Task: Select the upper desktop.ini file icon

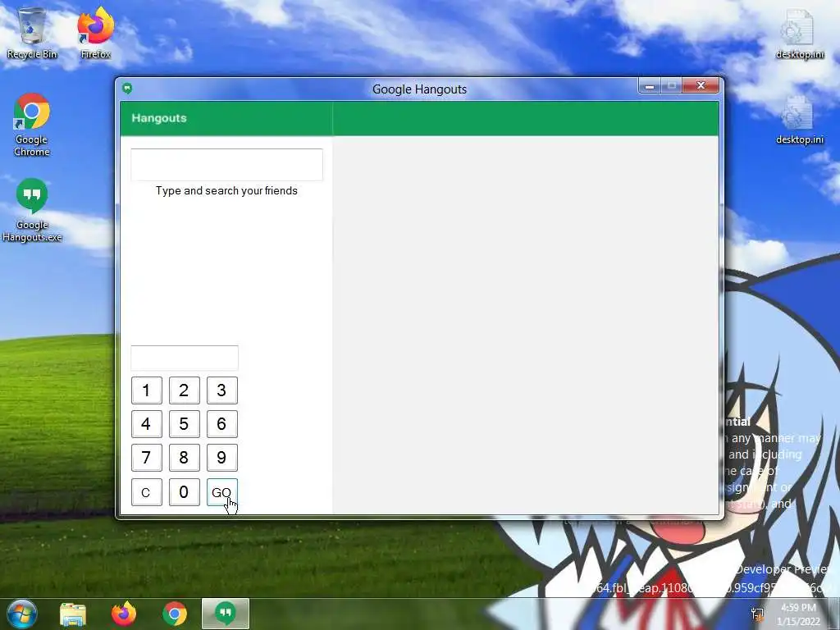Action: [x=799, y=33]
